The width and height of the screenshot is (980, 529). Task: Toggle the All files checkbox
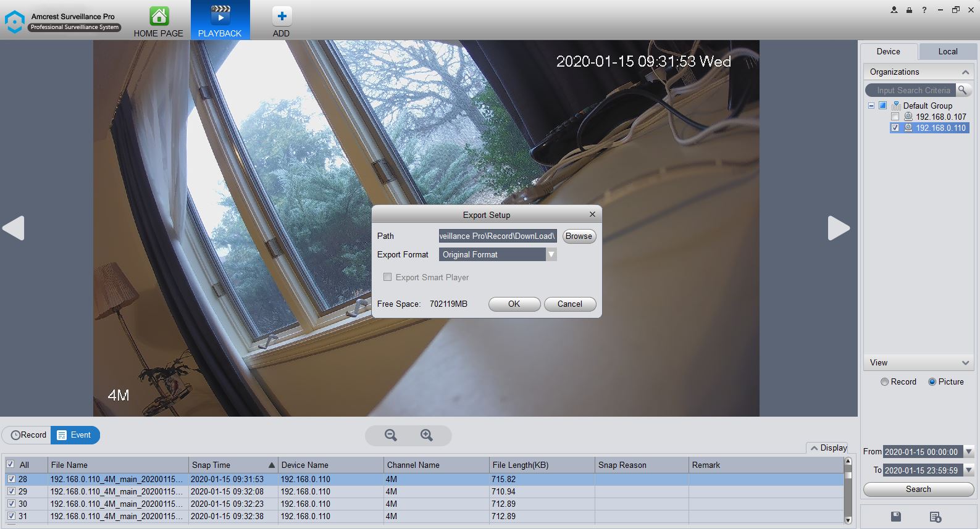pos(10,465)
